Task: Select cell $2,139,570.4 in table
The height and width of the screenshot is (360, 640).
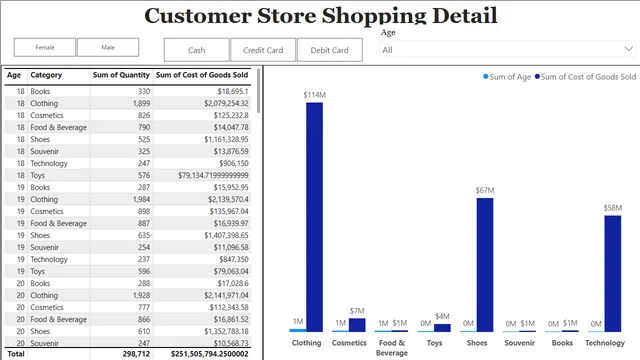Action: point(228,199)
